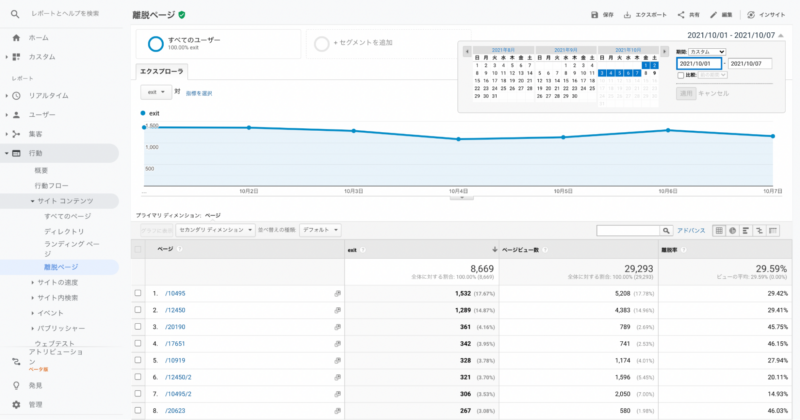Open the User (ユーザー) person icon
The height and width of the screenshot is (420, 800).
tap(16, 115)
